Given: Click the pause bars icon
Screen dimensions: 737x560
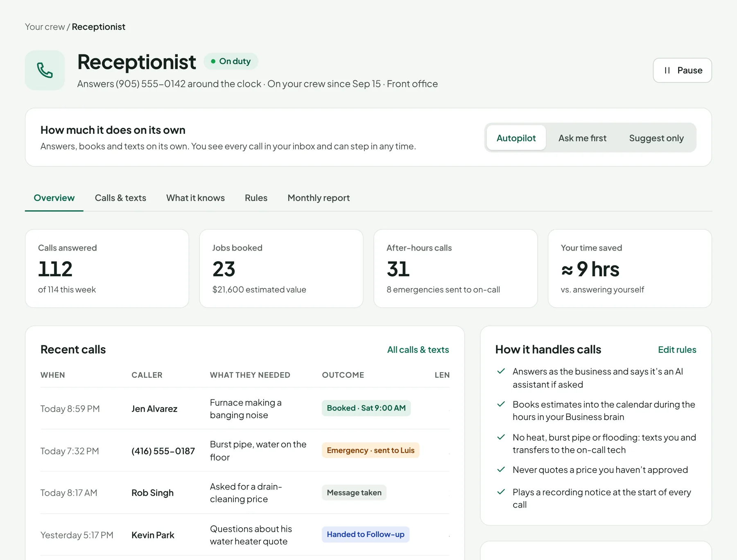Looking at the screenshot, I should tap(667, 70).
